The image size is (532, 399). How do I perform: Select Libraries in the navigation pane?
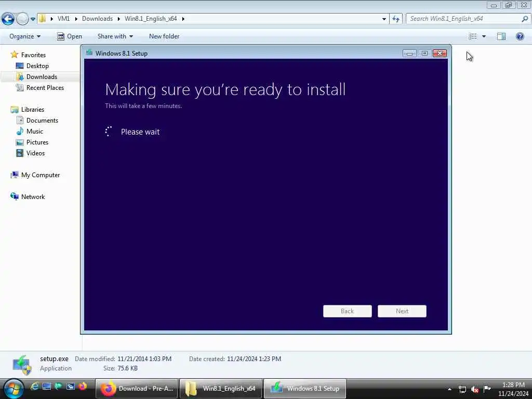click(33, 109)
